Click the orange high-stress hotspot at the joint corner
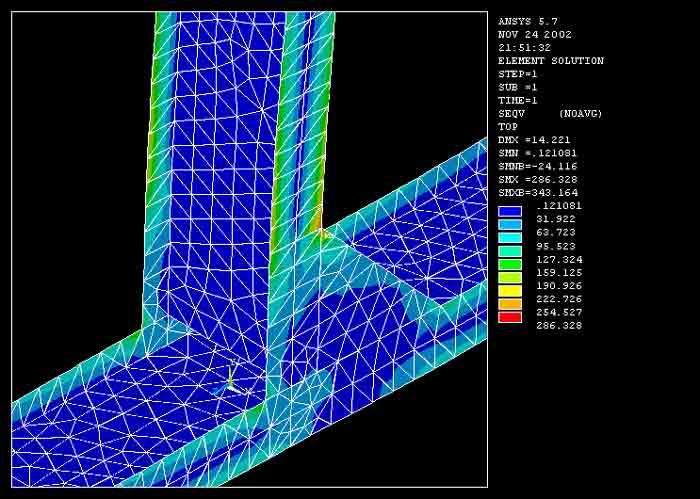 tap(318, 225)
